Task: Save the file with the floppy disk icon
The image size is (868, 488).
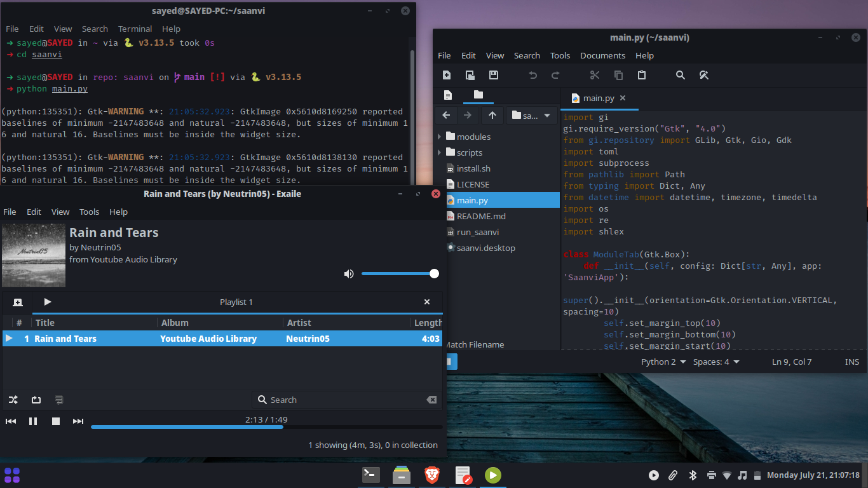Action: [x=493, y=75]
